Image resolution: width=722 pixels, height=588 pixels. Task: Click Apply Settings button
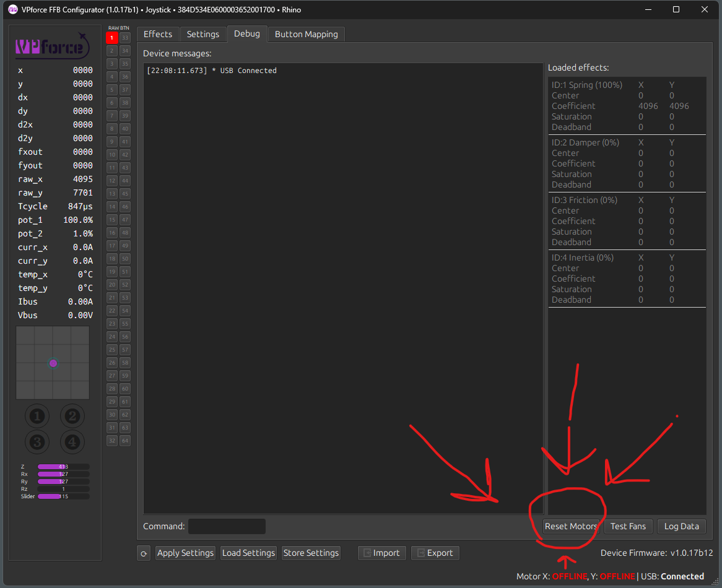[185, 553]
